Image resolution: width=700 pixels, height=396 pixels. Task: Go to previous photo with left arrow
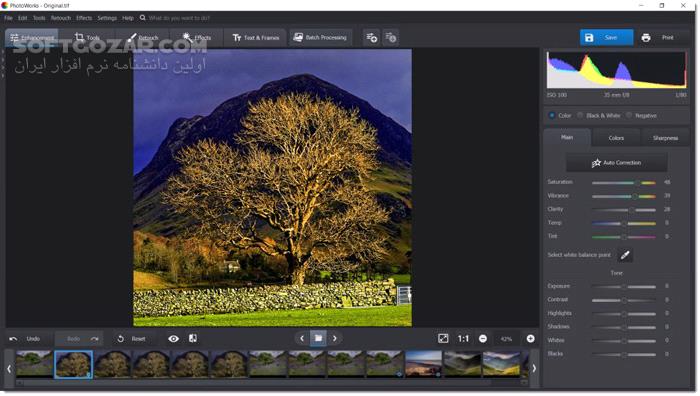(302, 338)
